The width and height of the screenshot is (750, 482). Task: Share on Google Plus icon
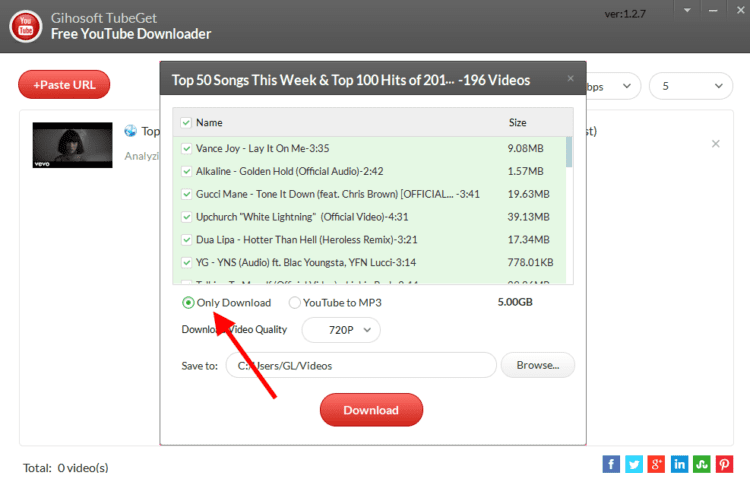656,464
